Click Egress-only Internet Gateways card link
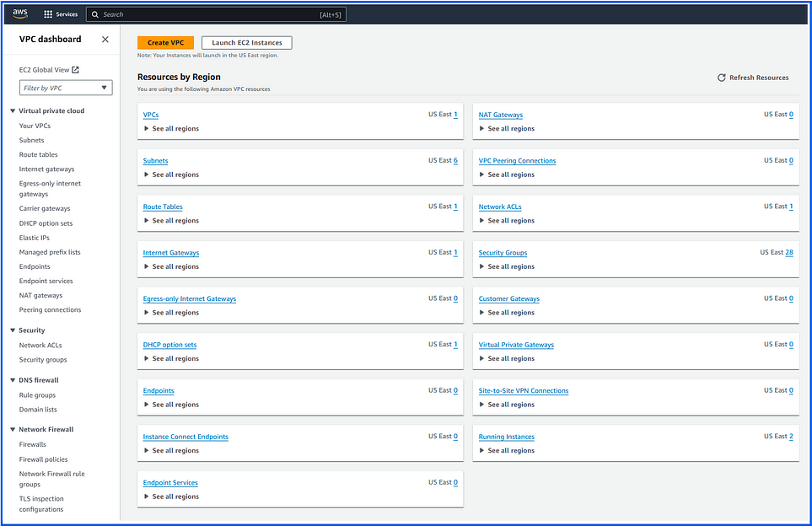Viewport: 812px width, 526px height. point(190,298)
